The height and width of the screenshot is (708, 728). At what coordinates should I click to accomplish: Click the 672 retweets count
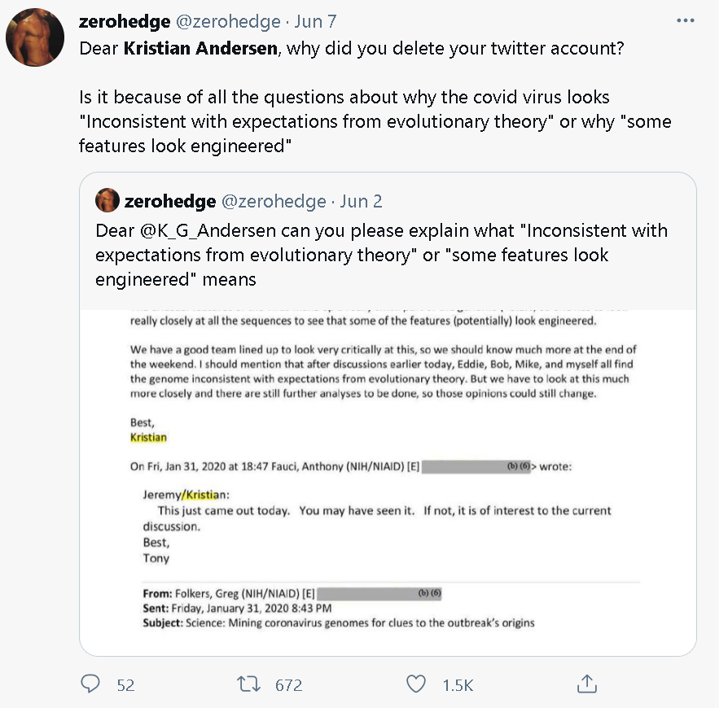[288, 685]
